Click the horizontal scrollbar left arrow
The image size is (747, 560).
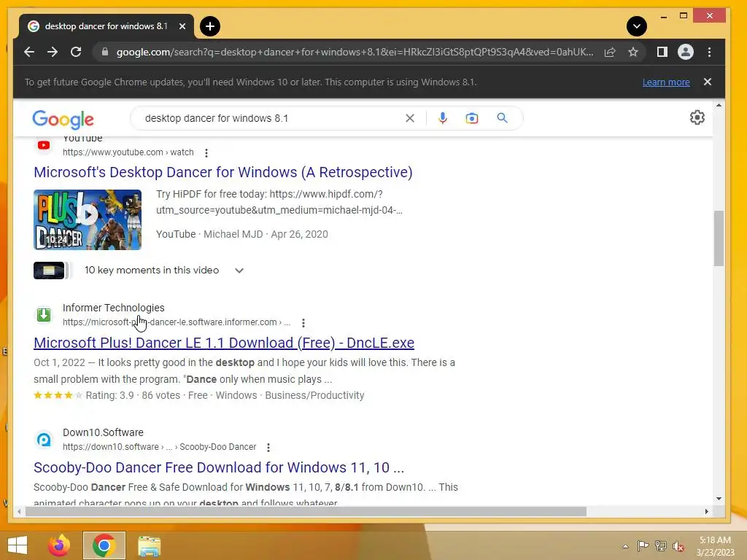click(x=19, y=511)
